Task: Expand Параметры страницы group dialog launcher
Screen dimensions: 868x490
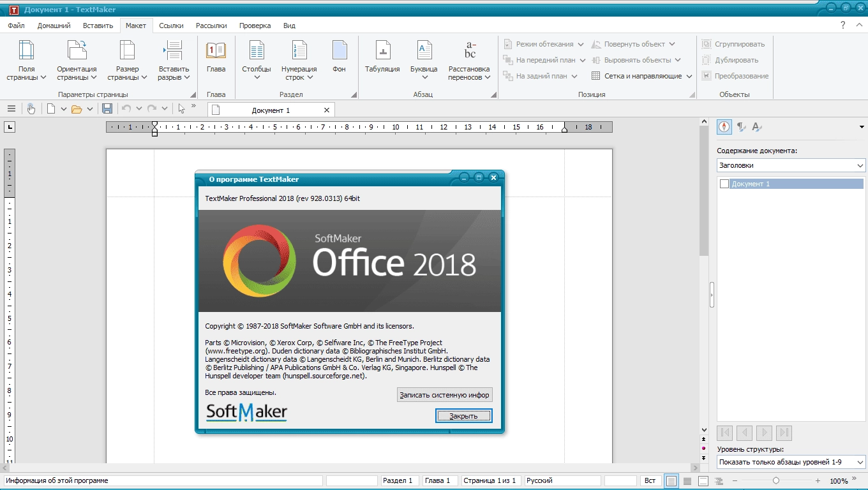Action: coord(193,94)
